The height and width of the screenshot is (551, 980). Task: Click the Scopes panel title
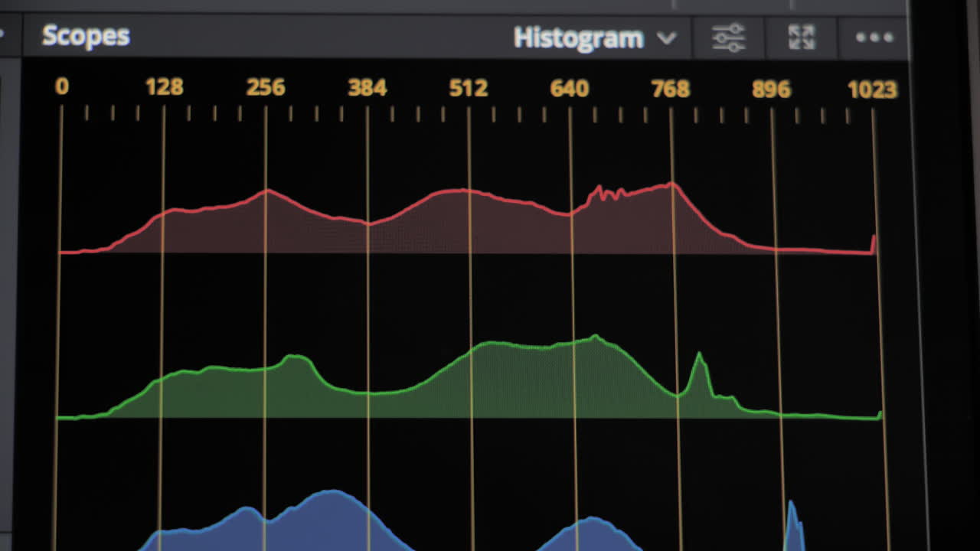pos(86,36)
